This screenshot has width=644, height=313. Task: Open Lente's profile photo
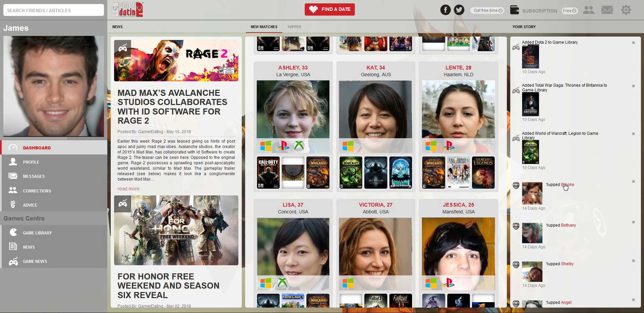point(458,116)
